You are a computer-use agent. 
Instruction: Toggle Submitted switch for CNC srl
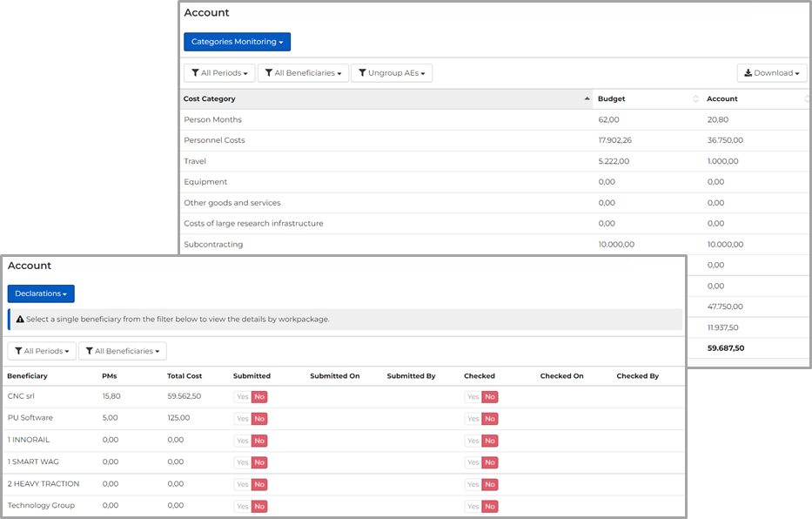coord(250,397)
